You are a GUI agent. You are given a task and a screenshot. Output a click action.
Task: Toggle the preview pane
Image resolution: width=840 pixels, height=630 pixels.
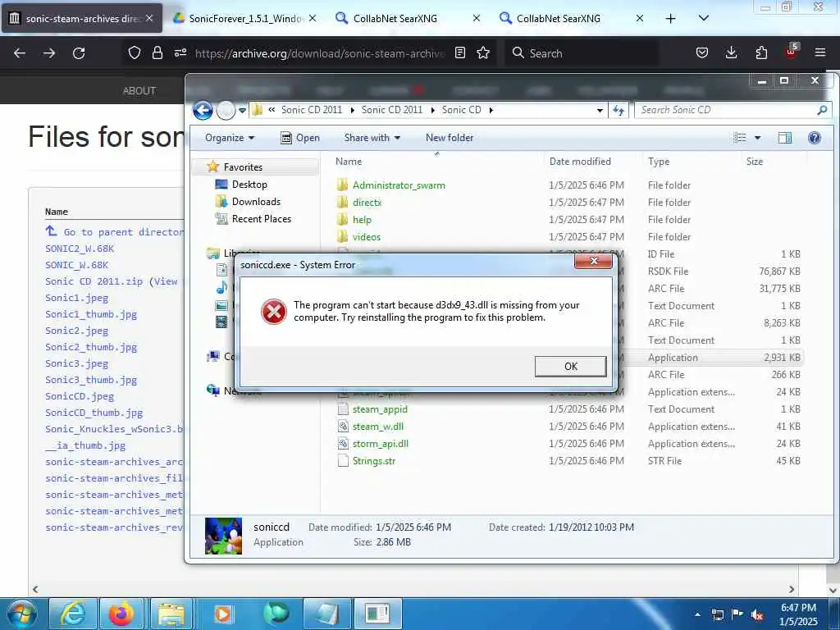tap(785, 138)
